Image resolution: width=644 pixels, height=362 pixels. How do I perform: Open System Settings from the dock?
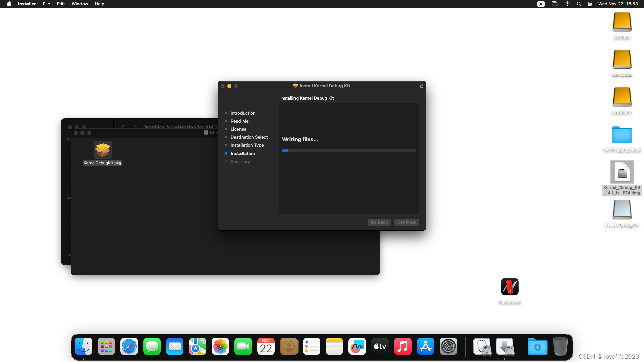pos(448,346)
